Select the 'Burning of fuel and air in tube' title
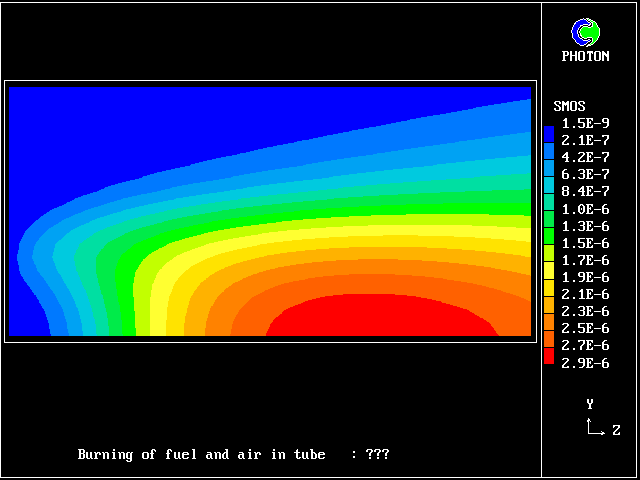640x480 pixels. [201, 454]
